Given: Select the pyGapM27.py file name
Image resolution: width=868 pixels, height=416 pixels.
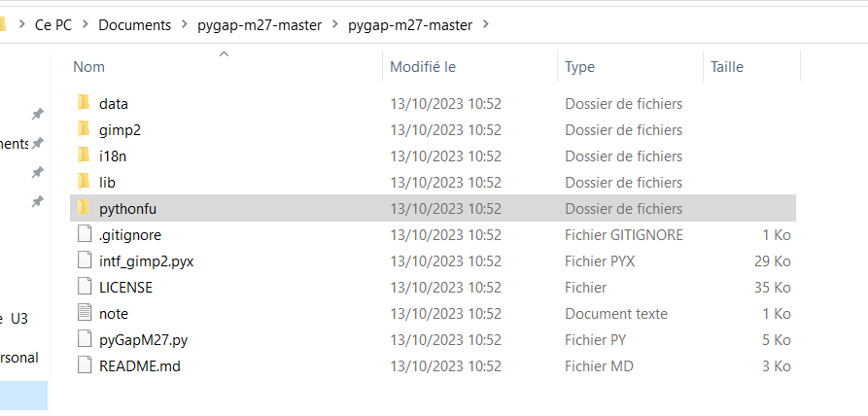Looking at the screenshot, I should pyautogui.click(x=144, y=339).
